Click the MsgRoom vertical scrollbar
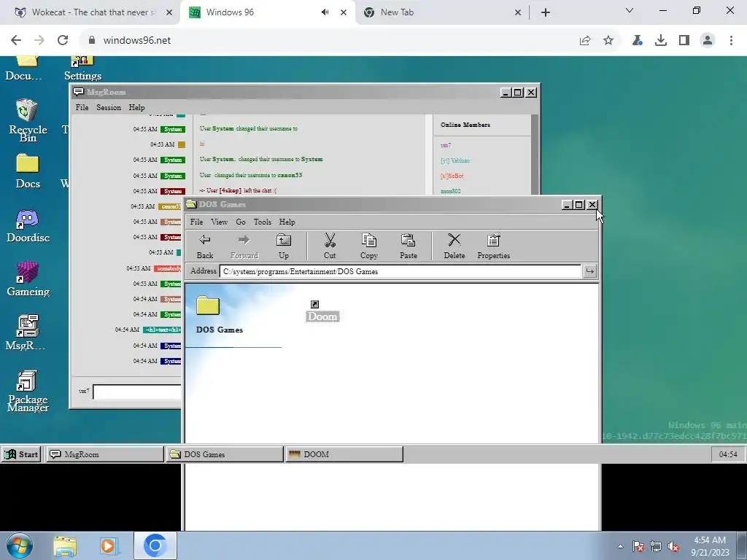 pos(535,155)
